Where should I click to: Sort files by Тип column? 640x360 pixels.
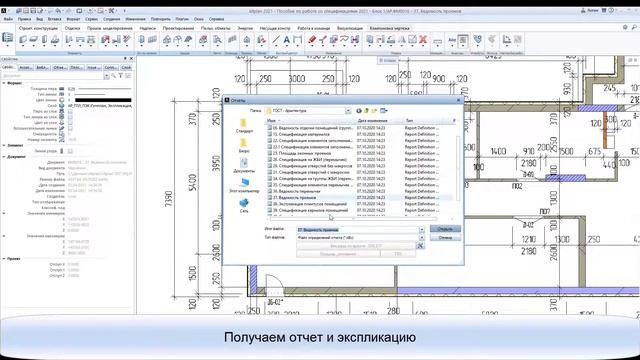tap(427, 121)
